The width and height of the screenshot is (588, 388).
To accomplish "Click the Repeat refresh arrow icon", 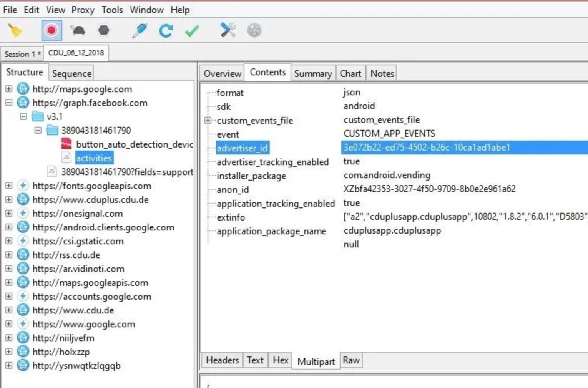I will (x=166, y=30).
